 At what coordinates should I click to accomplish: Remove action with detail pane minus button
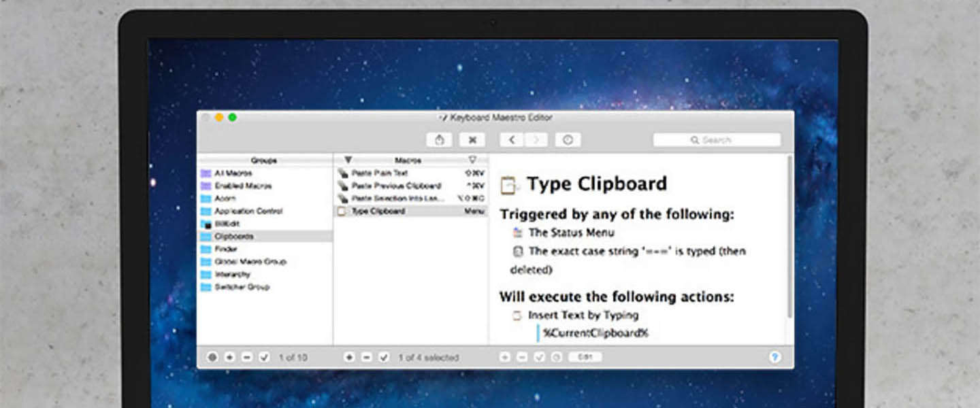522,357
